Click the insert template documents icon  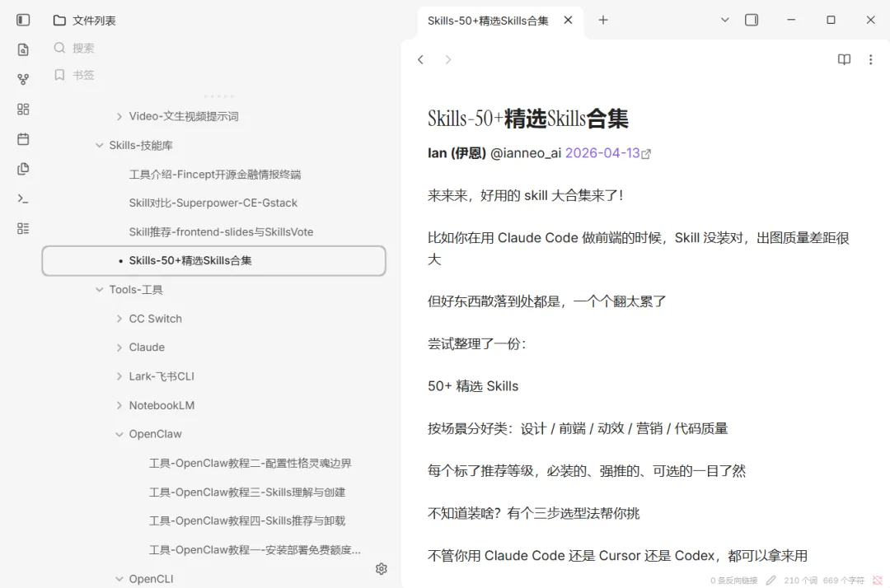tap(23, 169)
